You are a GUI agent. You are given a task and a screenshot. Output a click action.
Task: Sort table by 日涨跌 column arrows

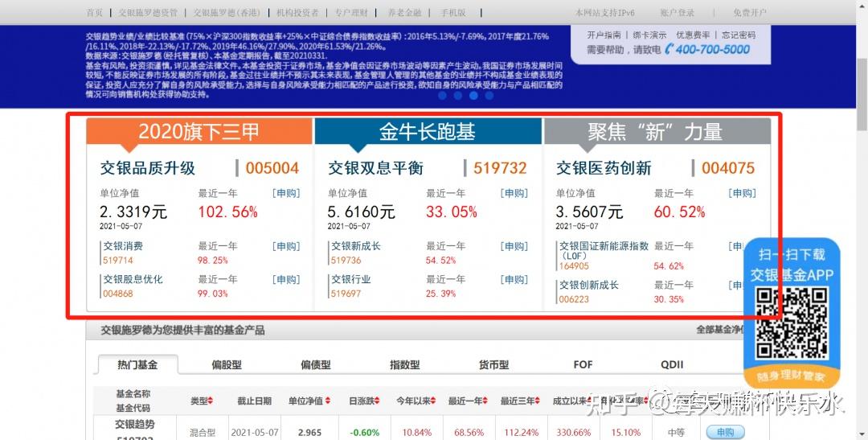(x=377, y=401)
